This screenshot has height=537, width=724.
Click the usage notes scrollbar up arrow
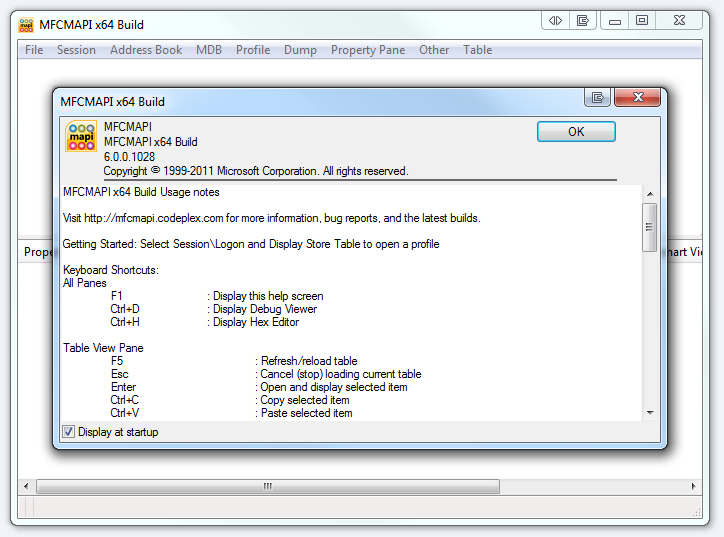tap(649, 194)
